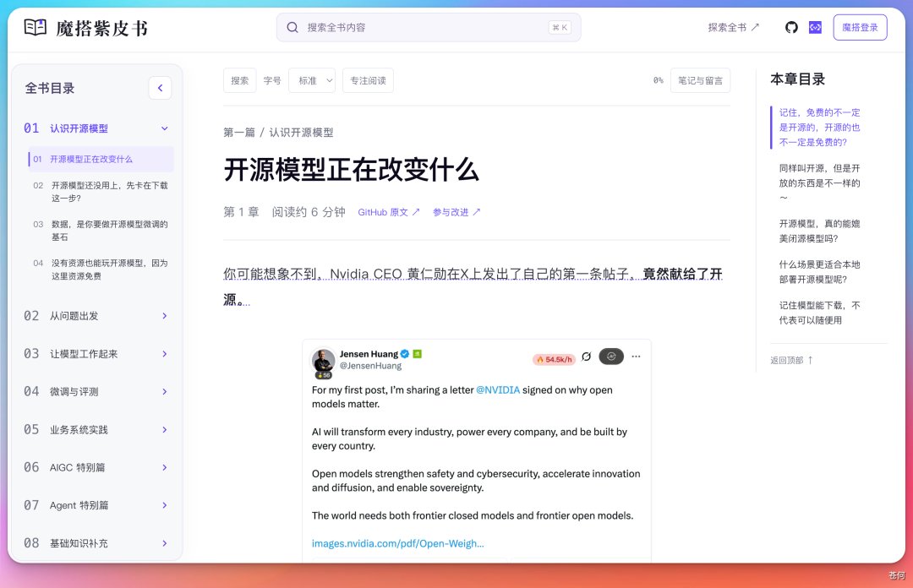Click the 魔搭登录 button
This screenshot has height=588, width=913.
click(860, 27)
